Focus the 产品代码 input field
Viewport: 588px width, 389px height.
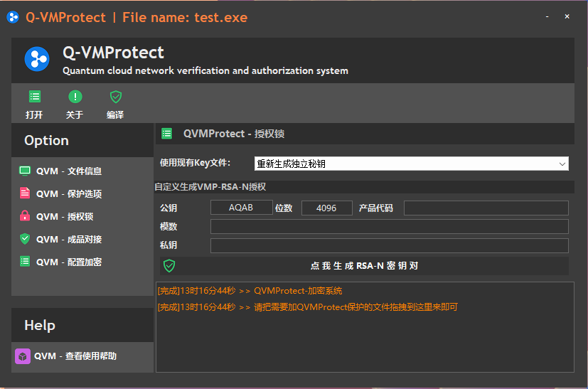[x=486, y=208]
